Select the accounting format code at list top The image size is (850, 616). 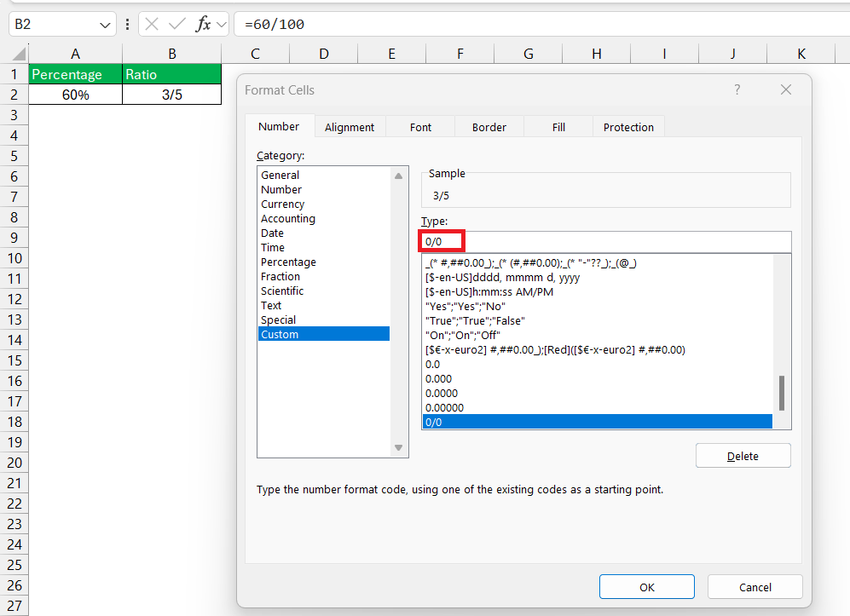(x=598, y=262)
